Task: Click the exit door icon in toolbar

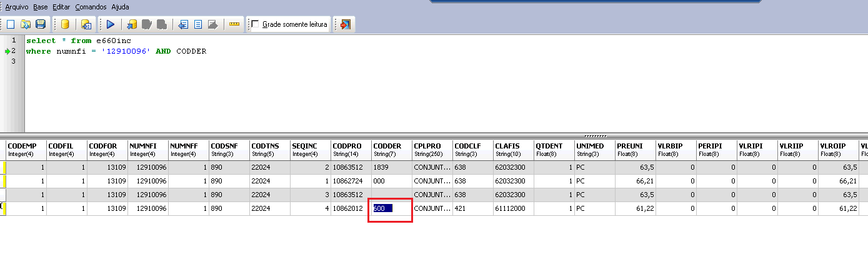Action: click(x=346, y=25)
